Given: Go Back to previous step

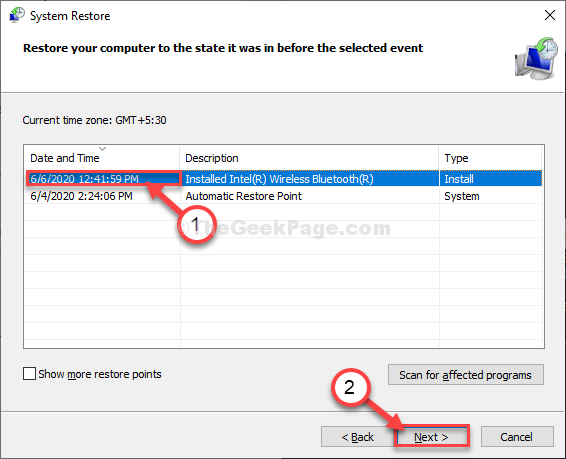Looking at the screenshot, I should pos(357,437).
